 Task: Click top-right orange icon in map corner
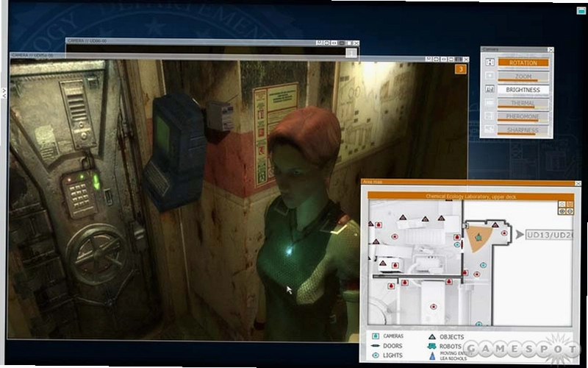(570, 205)
